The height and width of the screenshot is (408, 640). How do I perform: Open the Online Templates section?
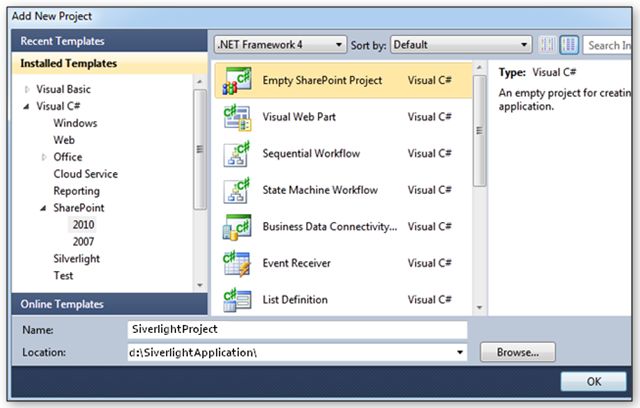[x=109, y=304]
